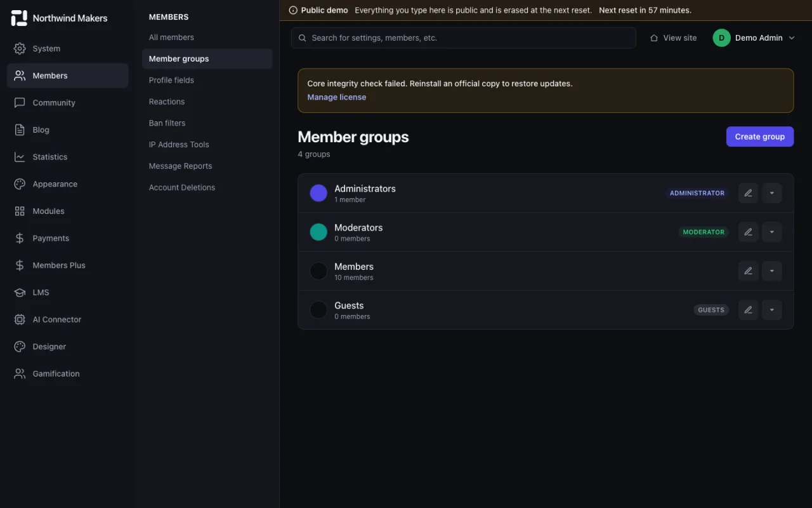Click the Northwind Makers logo icon
The image size is (812, 508).
(20, 18)
